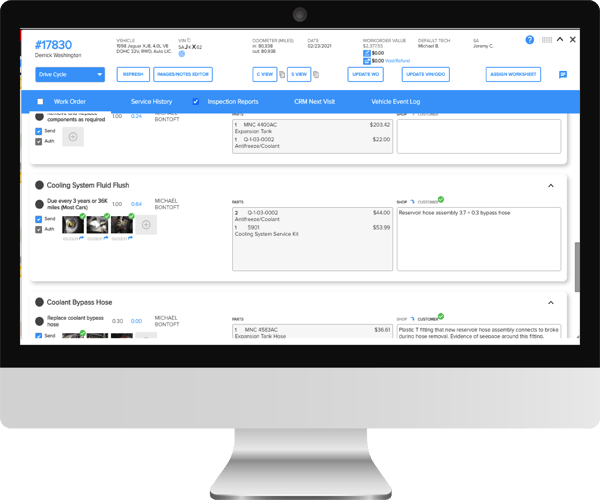Toggle the Work Order checkbox

click(40, 102)
